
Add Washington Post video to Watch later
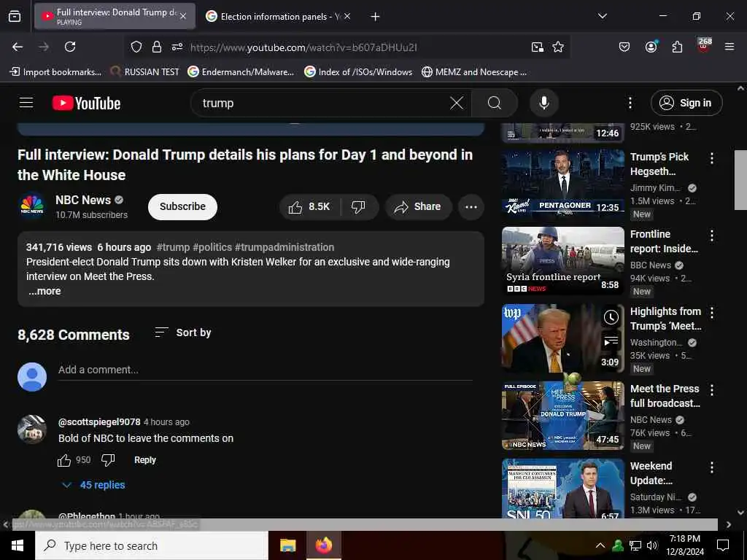(x=611, y=317)
